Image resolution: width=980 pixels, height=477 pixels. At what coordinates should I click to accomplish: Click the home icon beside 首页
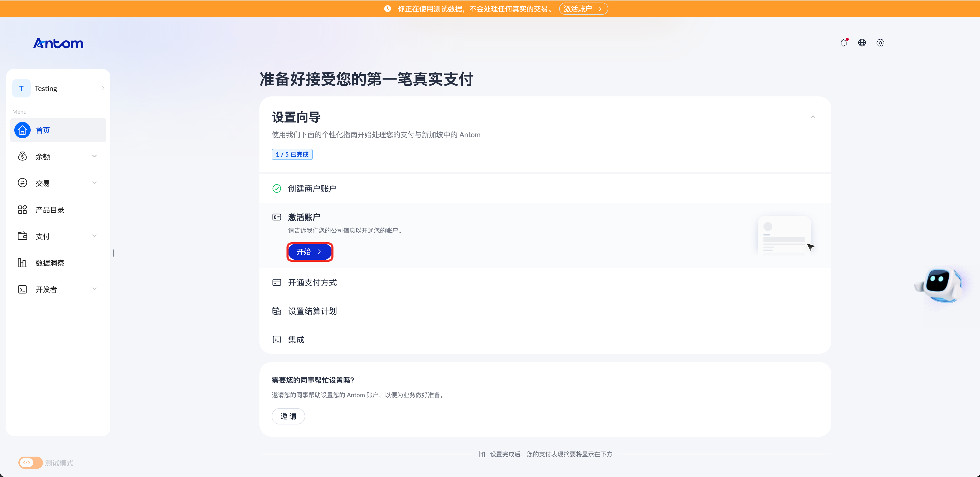click(x=22, y=130)
